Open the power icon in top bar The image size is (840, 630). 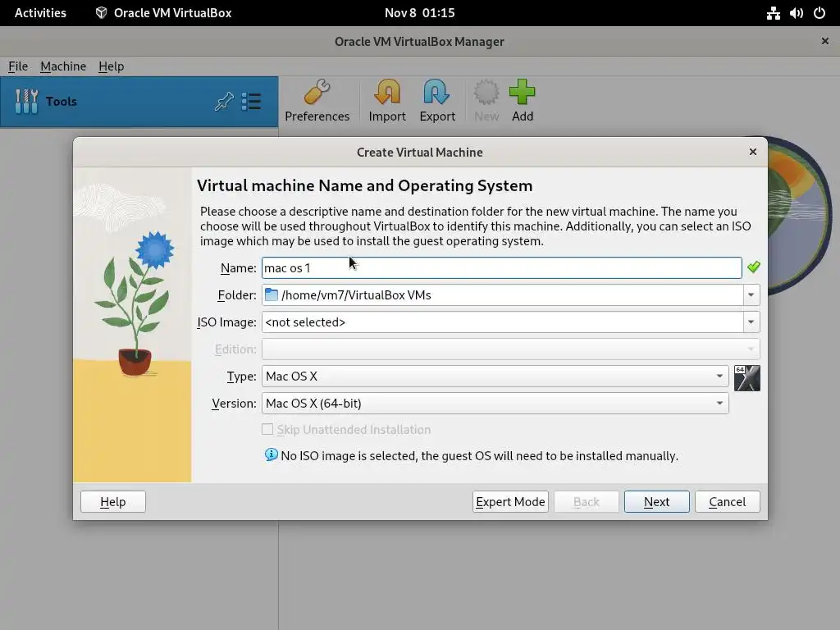(819, 13)
